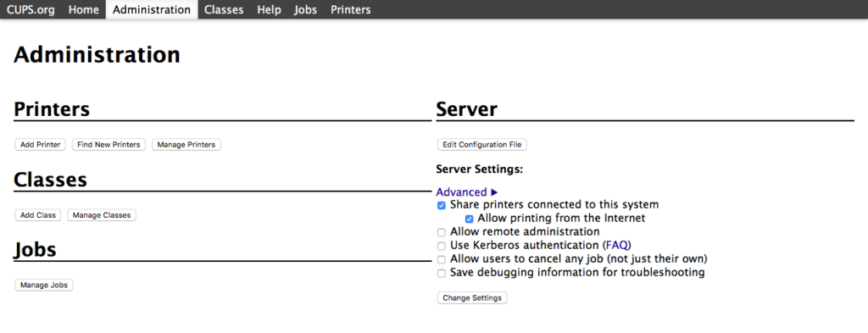Click the Add Printer button
Image resolution: width=868 pixels, height=333 pixels.
click(41, 144)
